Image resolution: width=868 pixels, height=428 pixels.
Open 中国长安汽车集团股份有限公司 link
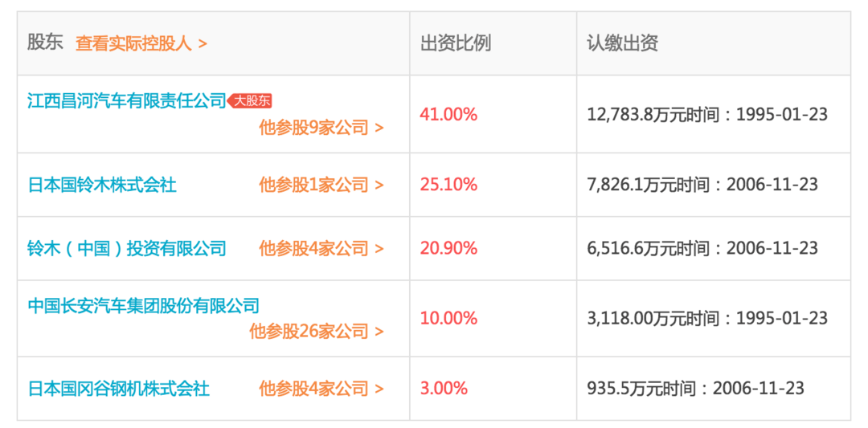coord(143,304)
